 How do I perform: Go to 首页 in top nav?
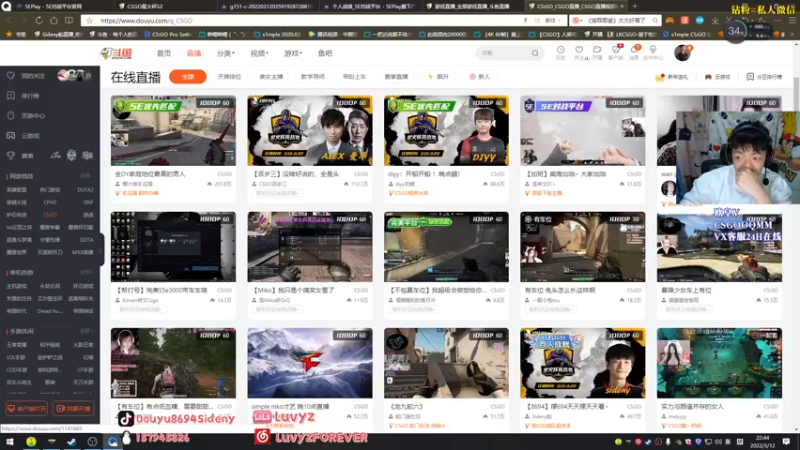[x=164, y=53]
